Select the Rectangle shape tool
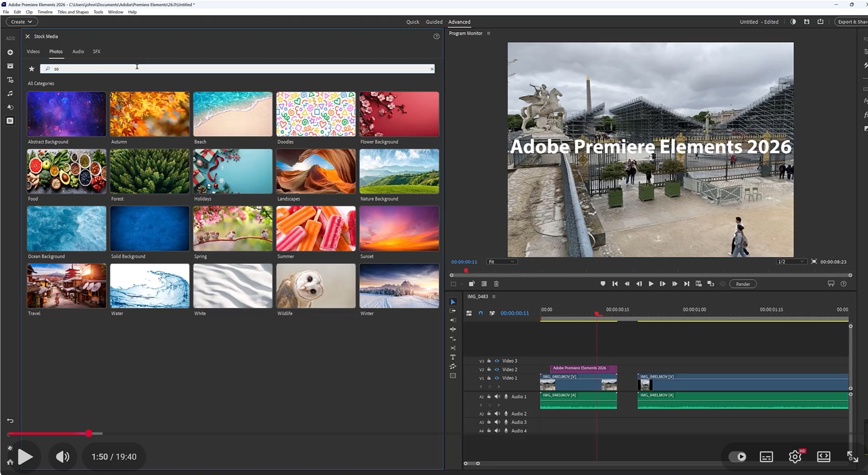 (x=453, y=376)
